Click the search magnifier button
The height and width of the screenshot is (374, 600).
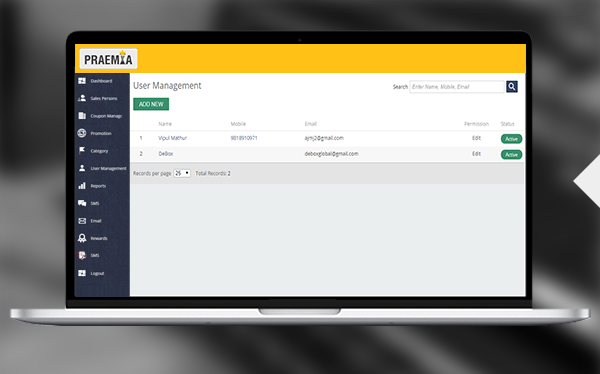[x=512, y=87]
